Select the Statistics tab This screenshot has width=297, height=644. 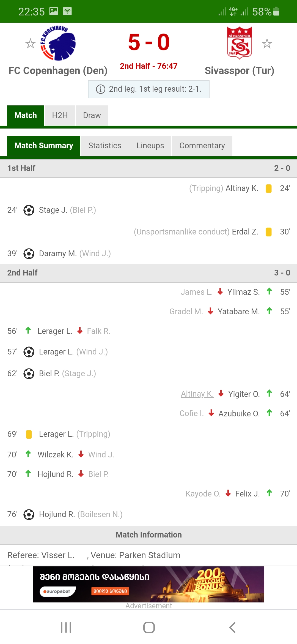pyautogui.click(x=105, y=146)
